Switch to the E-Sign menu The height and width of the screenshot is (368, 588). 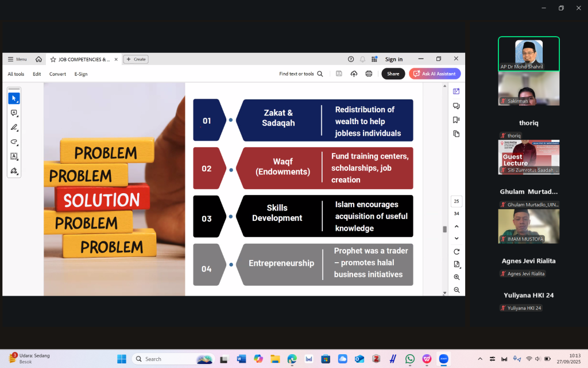click(81, 74)
